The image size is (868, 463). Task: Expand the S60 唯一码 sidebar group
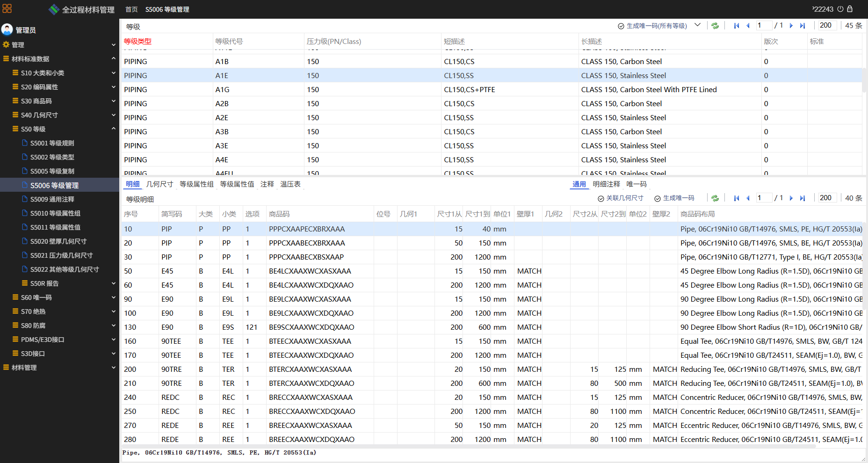tap(113, 297)
